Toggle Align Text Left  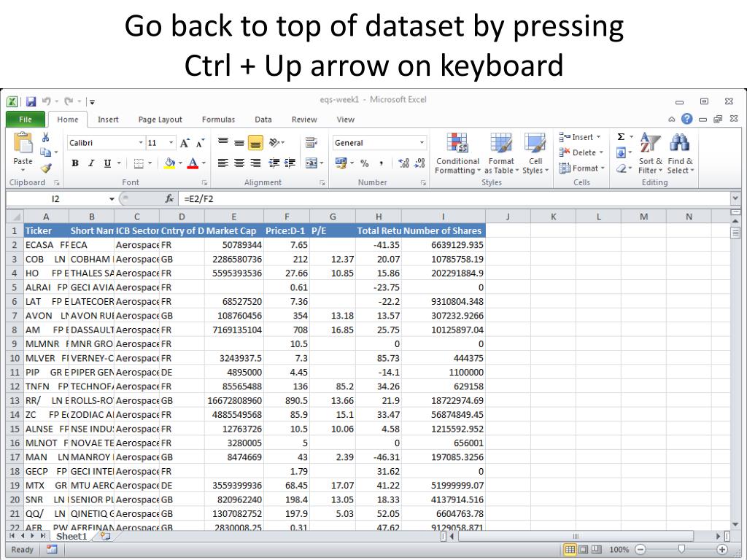(222, 163)
